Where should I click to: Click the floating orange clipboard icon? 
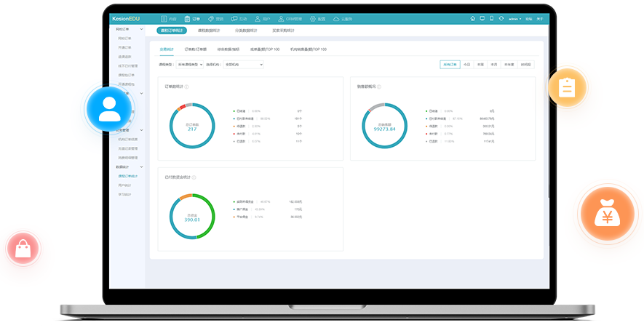click(x=566, y=88)
